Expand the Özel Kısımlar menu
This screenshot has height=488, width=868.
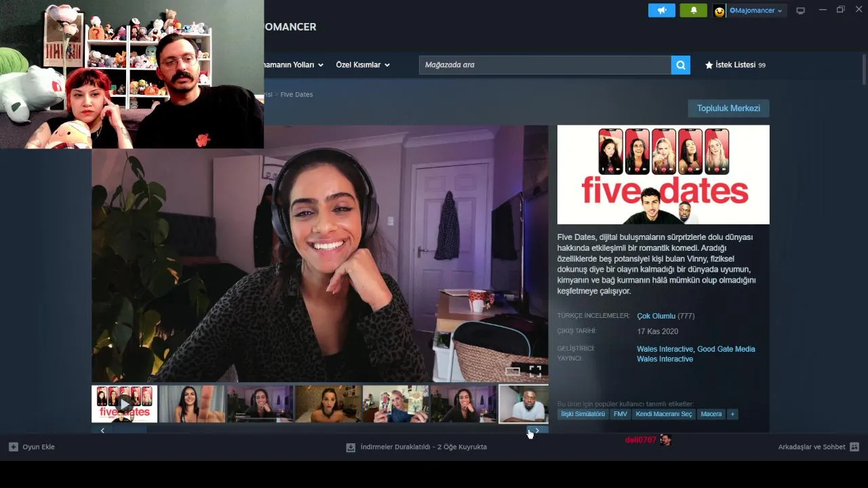click(x=363, y=65)
